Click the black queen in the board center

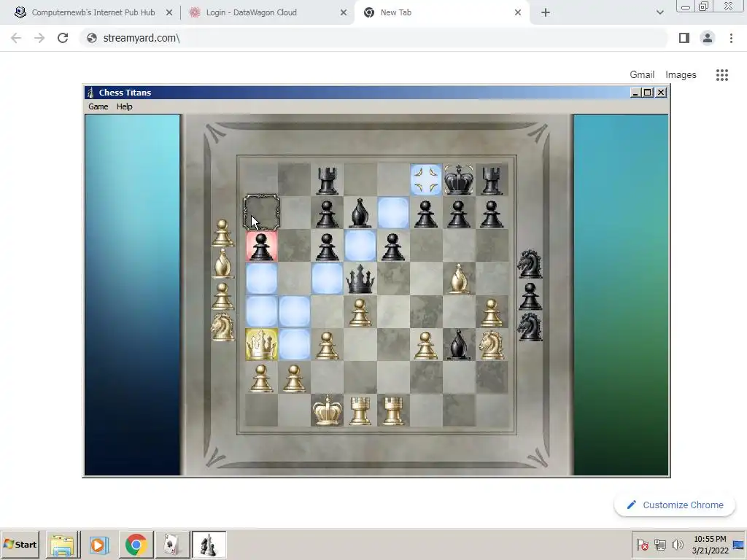360,279
